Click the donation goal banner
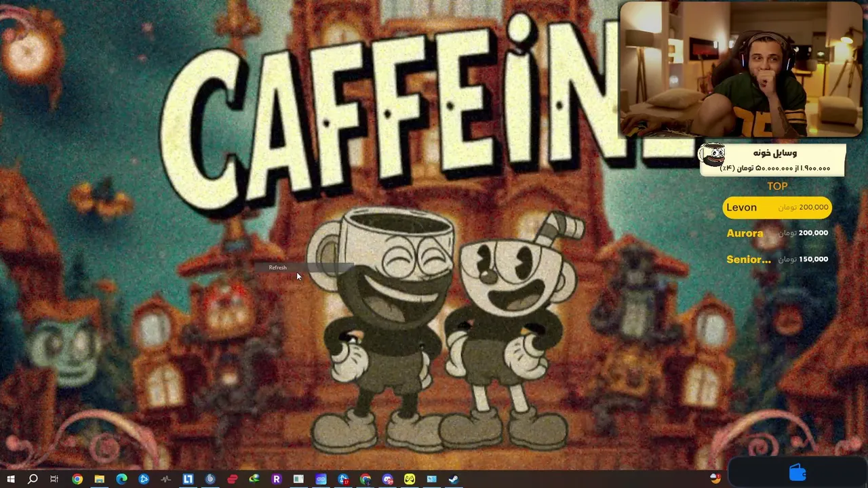The image size is (868, 488). (x=772, y=160)
